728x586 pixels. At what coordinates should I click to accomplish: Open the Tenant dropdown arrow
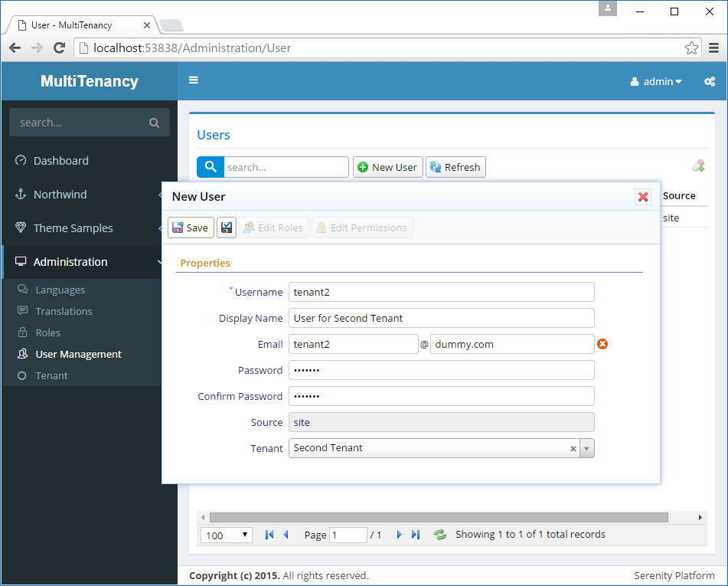586,449
